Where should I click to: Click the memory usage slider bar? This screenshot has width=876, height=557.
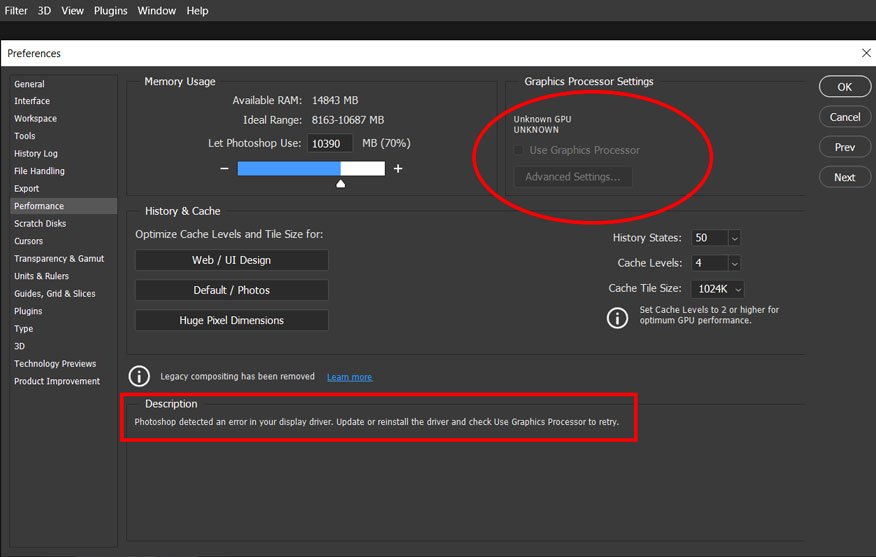click(311, 168)
